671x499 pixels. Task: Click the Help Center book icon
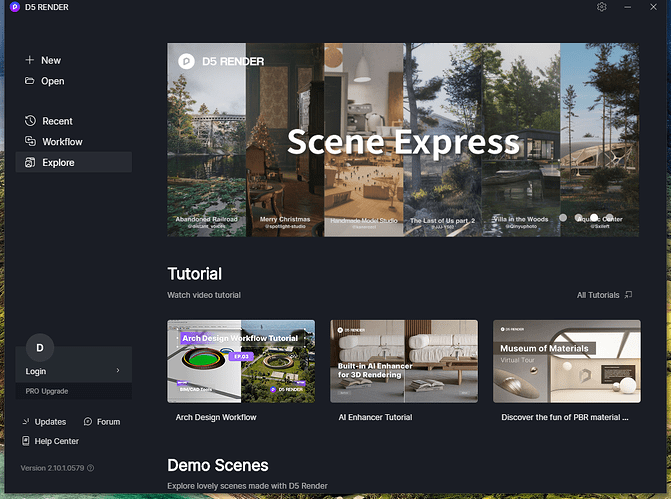(x=26, y=441)
